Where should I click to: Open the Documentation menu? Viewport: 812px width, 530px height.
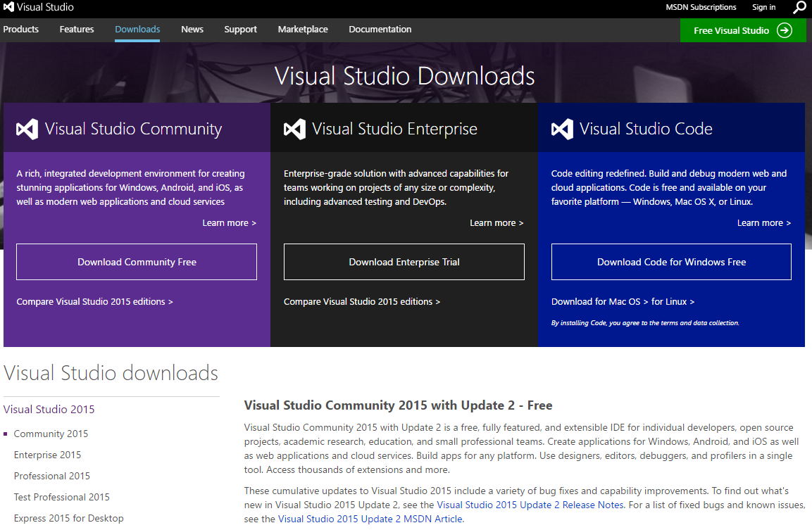click(380, 30)
